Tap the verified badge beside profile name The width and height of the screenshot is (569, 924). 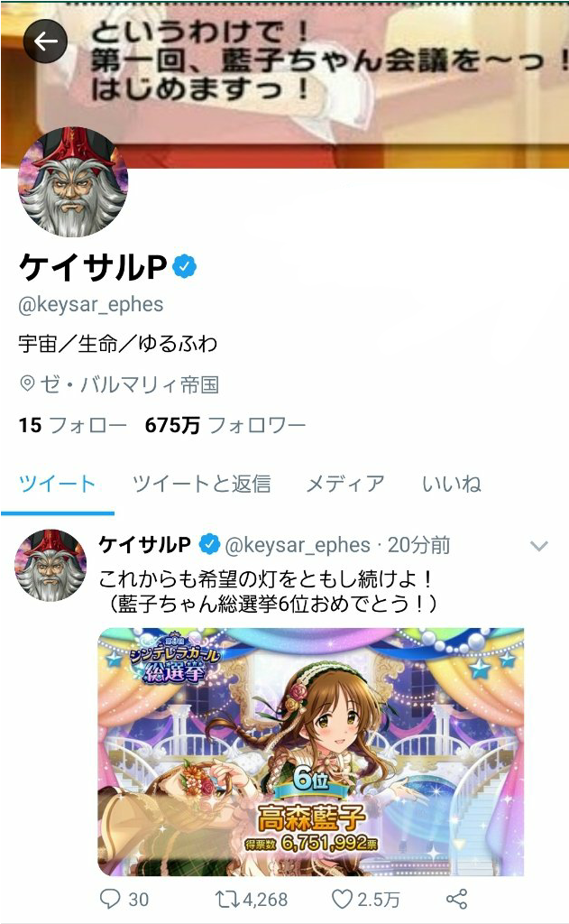(x=185, y=267)
